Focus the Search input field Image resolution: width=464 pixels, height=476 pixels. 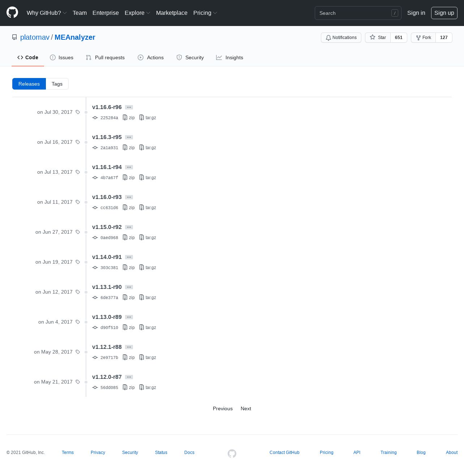(x=358, y=13)
